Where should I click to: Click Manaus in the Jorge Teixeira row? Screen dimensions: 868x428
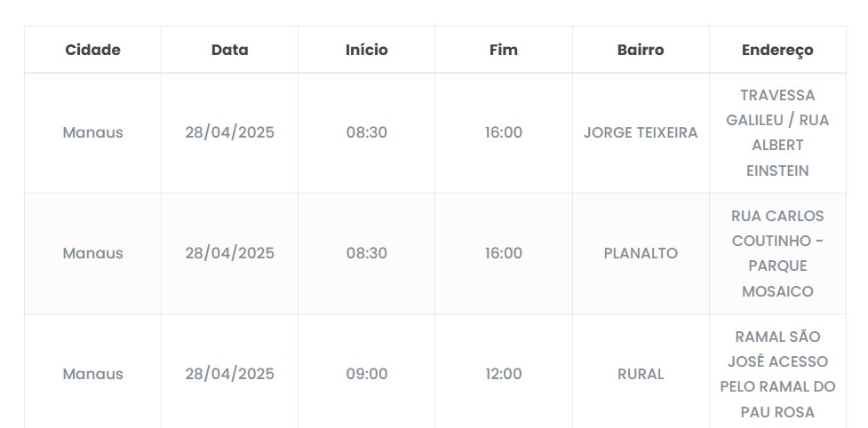pos(92,132)
